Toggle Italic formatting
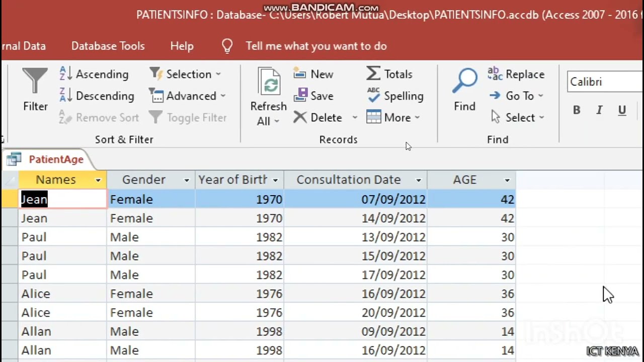Viewport: 644px width, 362px height. tap(599, 110)
